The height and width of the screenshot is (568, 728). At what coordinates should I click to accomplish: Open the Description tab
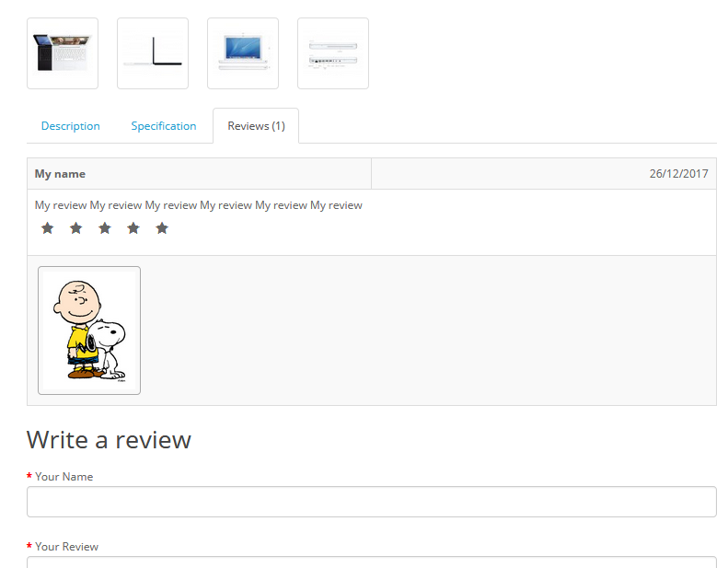pos(71,126)
